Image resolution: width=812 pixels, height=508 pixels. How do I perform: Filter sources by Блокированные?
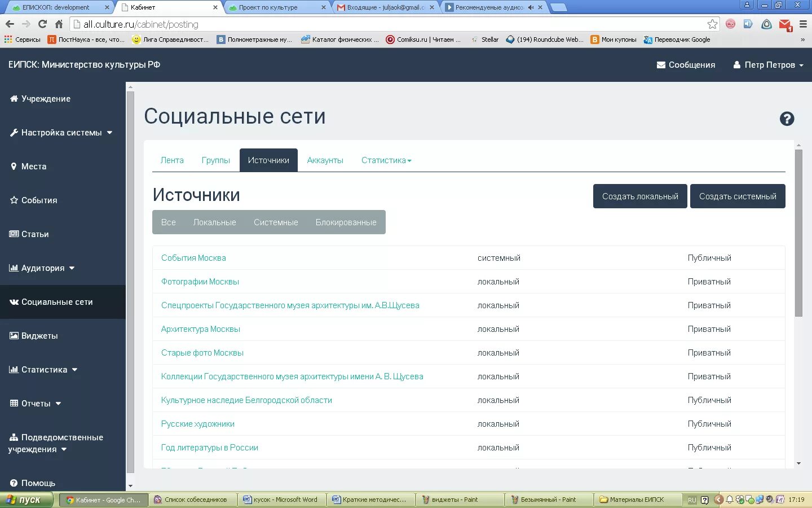coord(346,222)
